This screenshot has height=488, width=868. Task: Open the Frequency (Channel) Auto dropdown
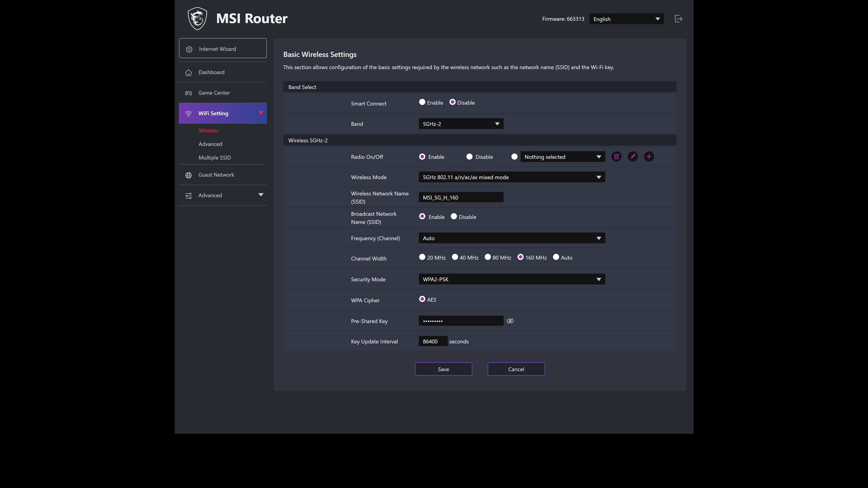(x=512, y=238)
